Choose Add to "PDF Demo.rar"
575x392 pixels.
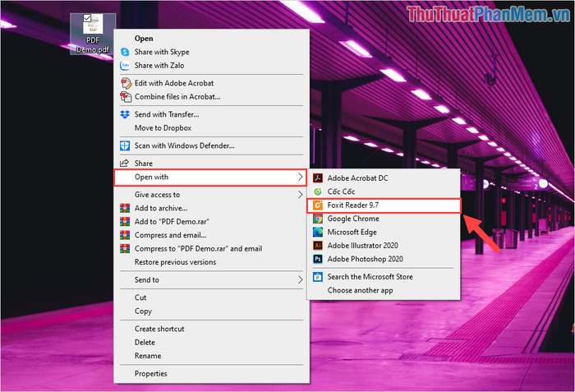coord(211,222)
